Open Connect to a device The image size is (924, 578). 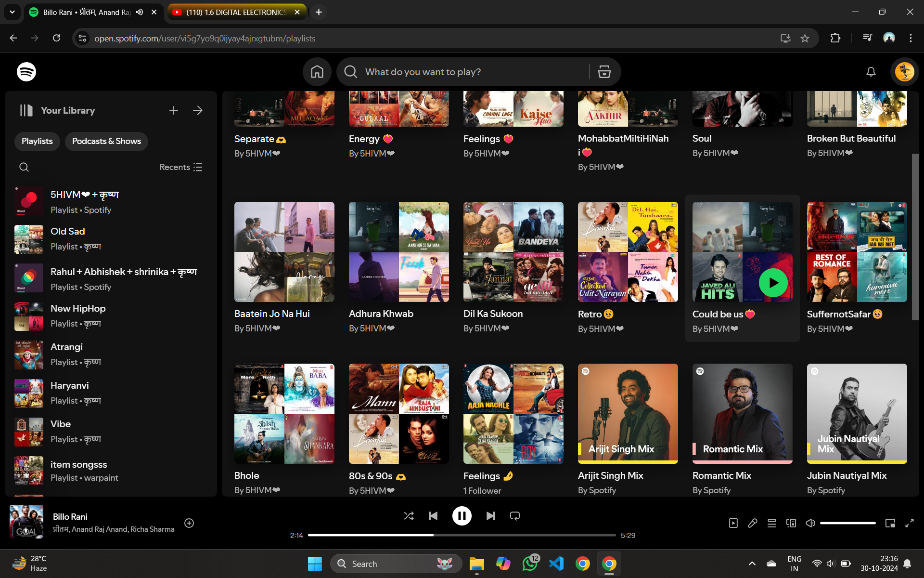point(791,523)
